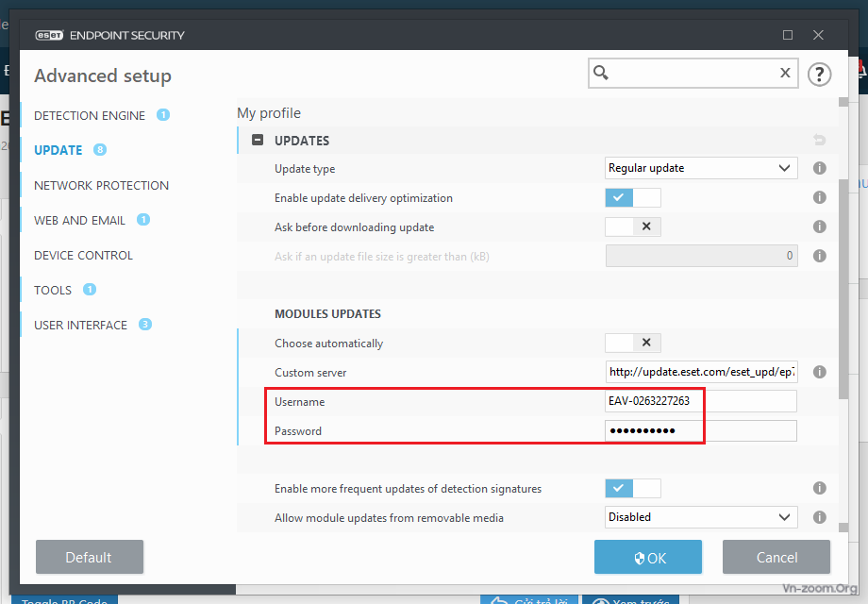The width and height of the screenshot is (868, 604).
Task: Click the Web and Email badge count
Action: 143,220
